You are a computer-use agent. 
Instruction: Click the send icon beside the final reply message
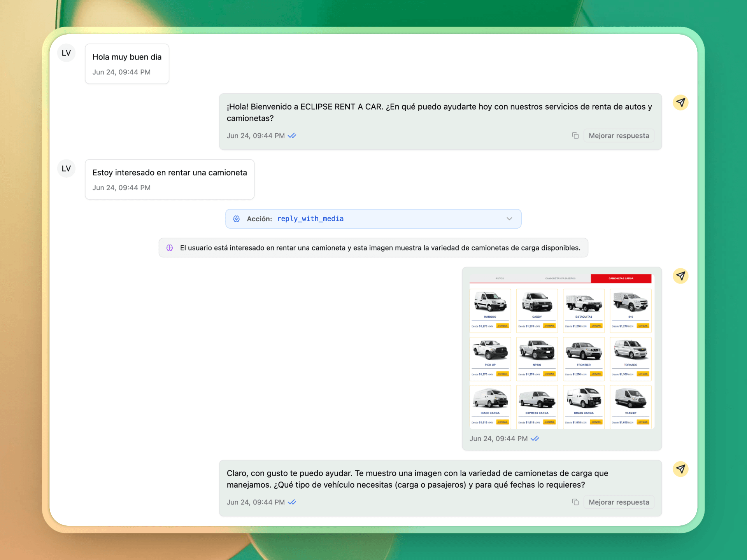[681, 469]
